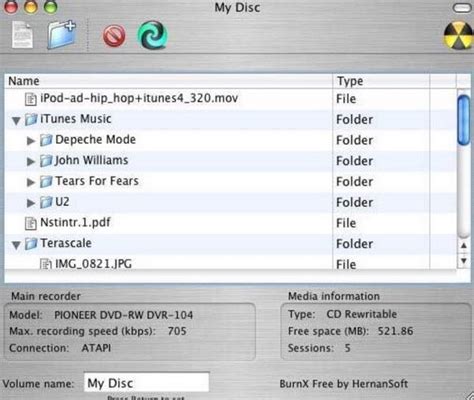Image resolution: width=474 pixels, height=400 pixels.
Task: Click the U2 folder icon
Action: [x=46, y=202]
